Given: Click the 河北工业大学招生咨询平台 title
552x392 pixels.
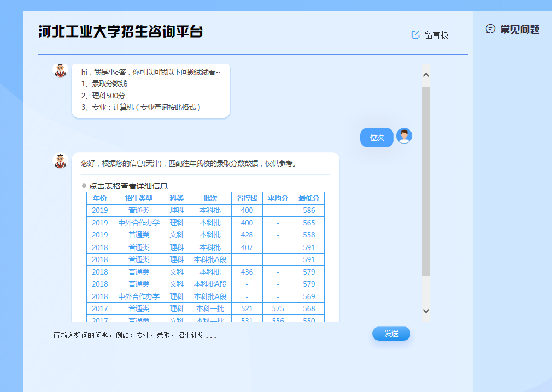Looking at the screenshot, I should pos(121,32).
